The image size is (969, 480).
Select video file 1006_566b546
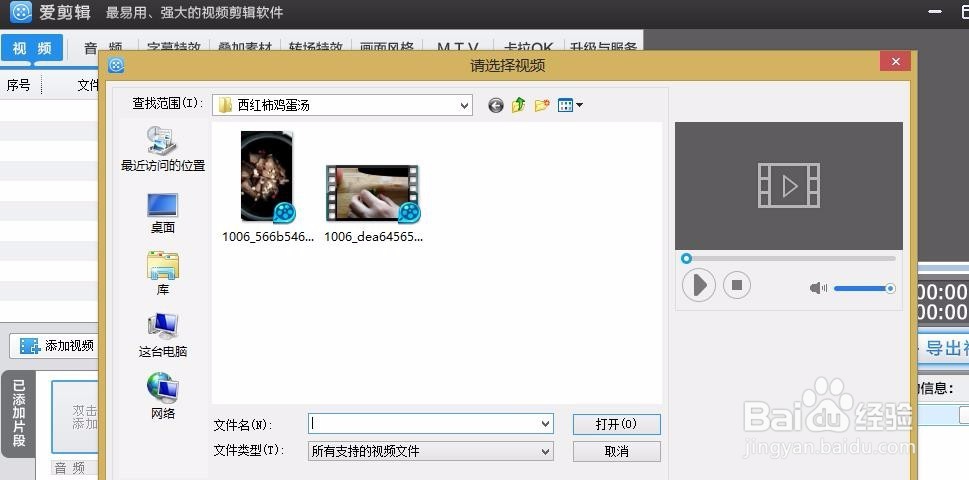coord(268,187)
